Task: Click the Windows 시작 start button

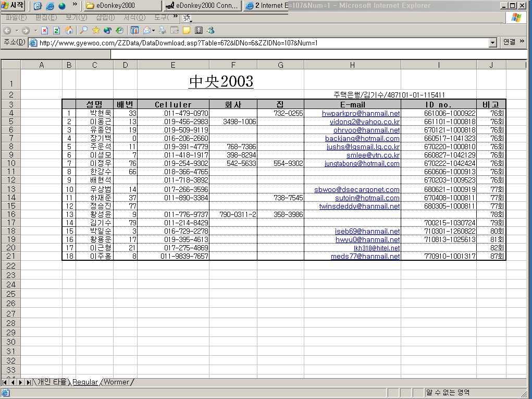Action: [14, 6]
